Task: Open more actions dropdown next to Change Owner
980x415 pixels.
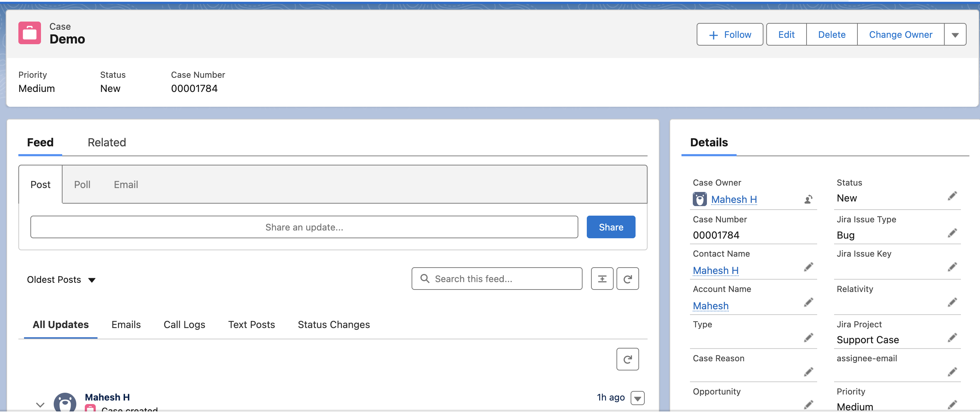Action: [955, 35]
